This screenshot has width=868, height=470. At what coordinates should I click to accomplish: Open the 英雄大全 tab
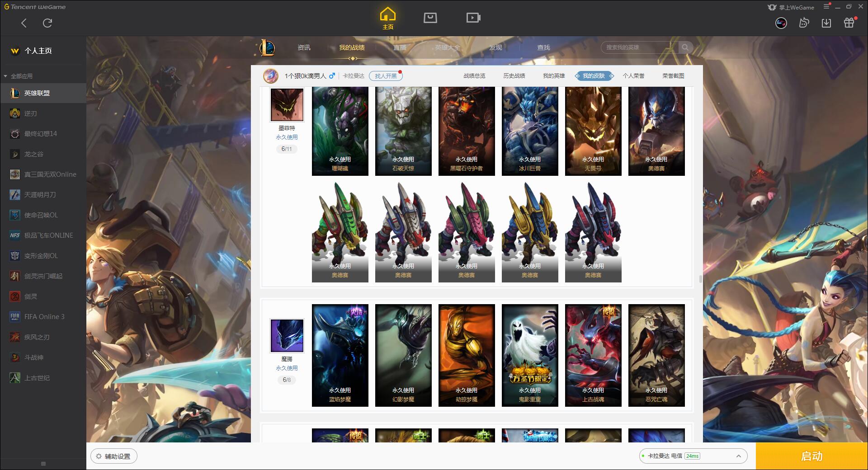[x=448, y=47]
